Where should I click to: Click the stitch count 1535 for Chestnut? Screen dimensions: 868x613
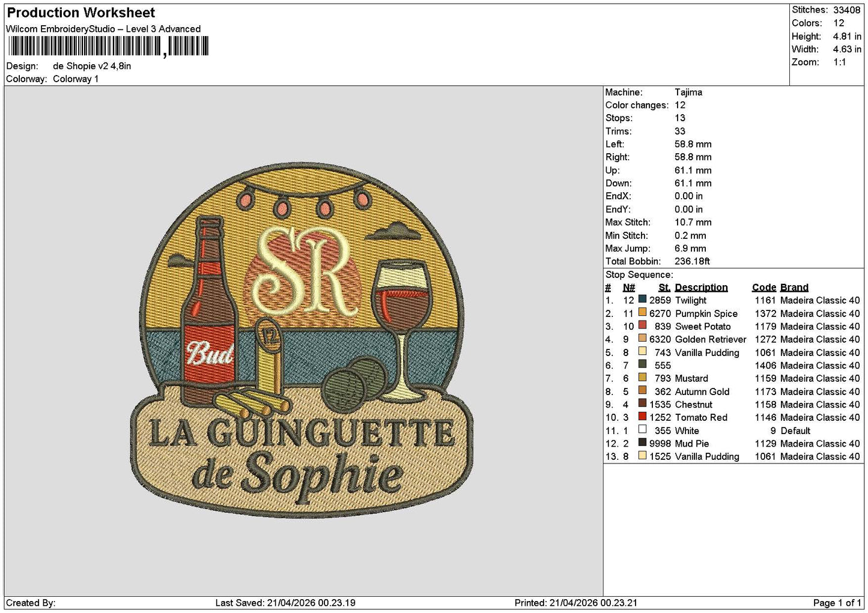pyautogui.click(x=660, y=405)
